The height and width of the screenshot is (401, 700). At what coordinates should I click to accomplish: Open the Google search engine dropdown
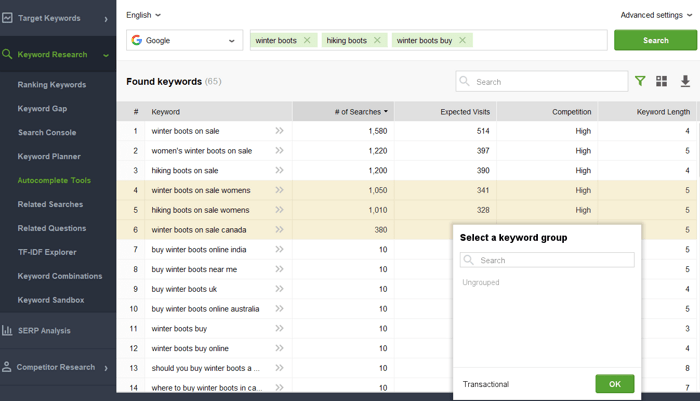(184, 40)
